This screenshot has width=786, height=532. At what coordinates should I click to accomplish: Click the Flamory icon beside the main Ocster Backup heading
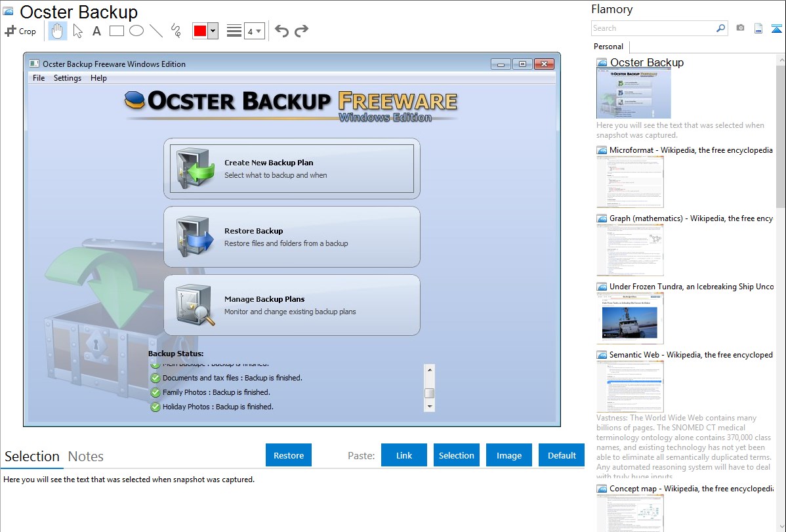pos(8,11)
